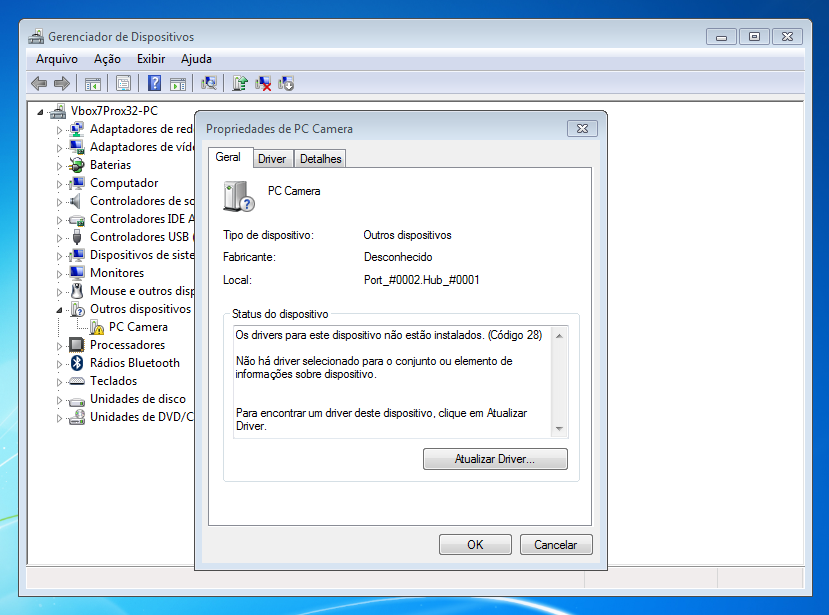
Task: Expand the Rádios Bluetooth node
Action: (59, 363)
